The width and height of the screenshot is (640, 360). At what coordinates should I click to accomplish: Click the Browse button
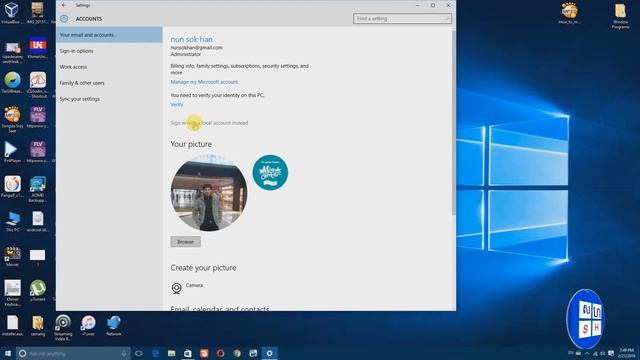(185, 242)
